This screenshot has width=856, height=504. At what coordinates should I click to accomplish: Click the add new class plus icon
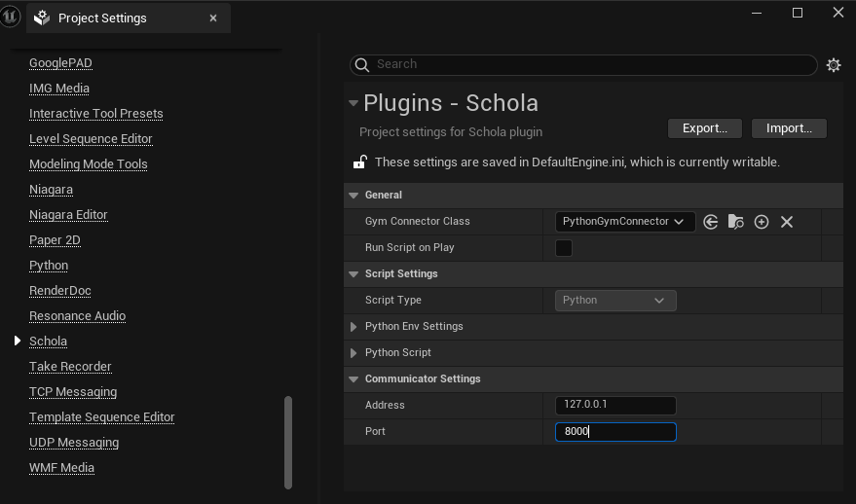[x=762, y=222]
